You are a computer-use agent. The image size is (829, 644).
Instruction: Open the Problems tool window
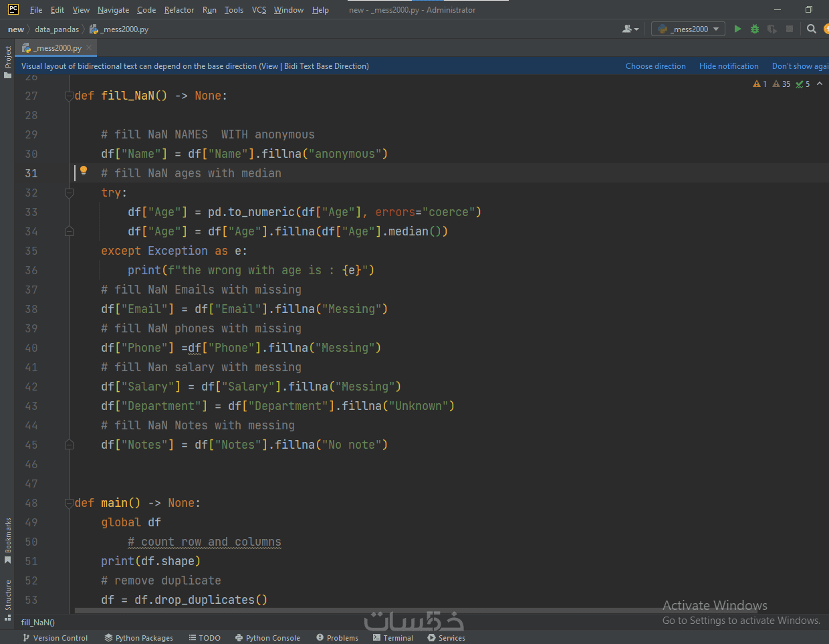click(x=337, y=638)
